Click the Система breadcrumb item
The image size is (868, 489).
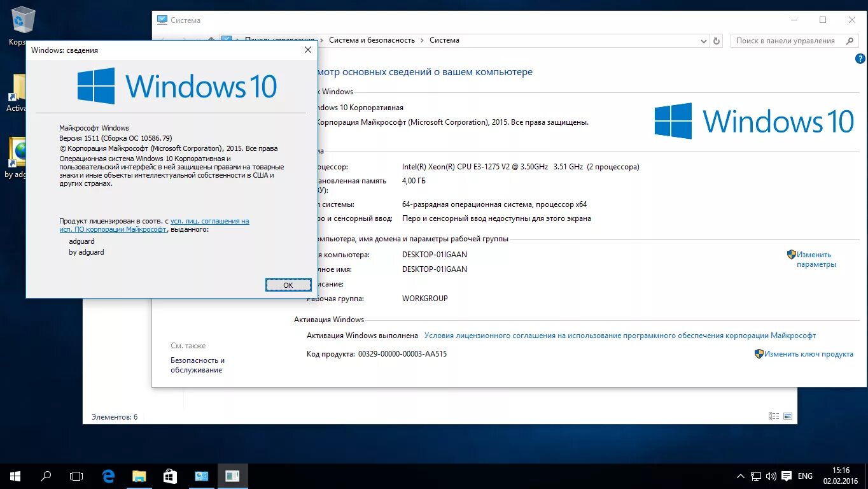point(444,40)
